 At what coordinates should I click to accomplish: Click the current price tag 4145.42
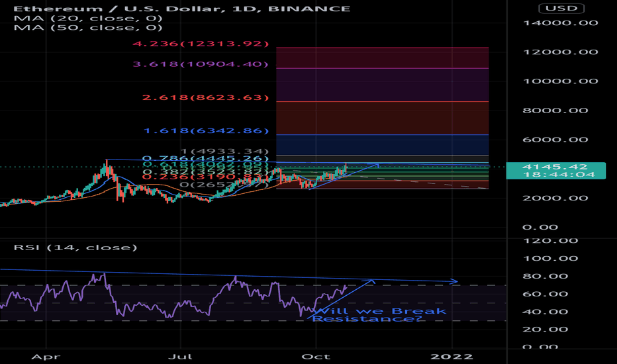pos(555,170)
